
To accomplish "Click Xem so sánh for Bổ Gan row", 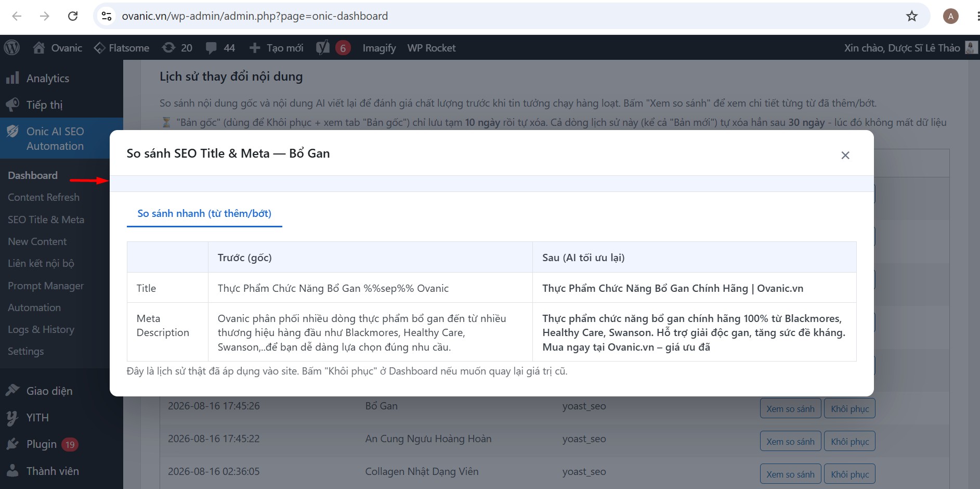I will (790, 408).
